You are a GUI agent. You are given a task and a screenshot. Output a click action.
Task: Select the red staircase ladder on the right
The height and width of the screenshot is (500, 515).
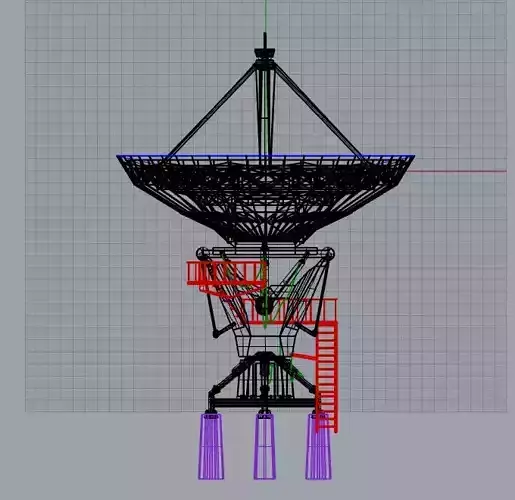326,377
